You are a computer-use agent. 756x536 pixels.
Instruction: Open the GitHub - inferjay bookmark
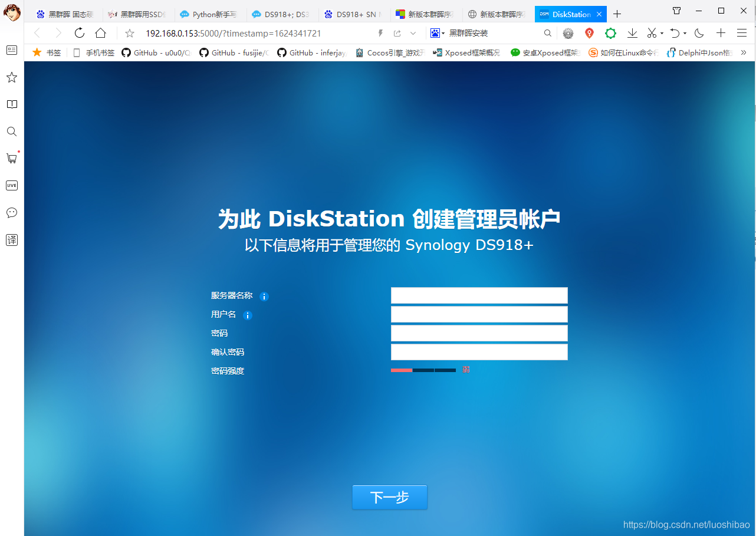pyautogui.click(x=312, y=52)
